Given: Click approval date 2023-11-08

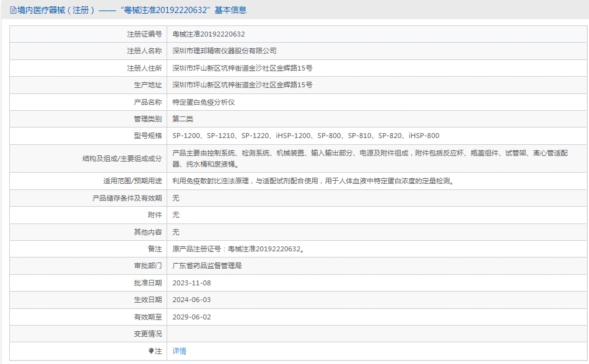Looking at the screenshot, I should (191, 283).
